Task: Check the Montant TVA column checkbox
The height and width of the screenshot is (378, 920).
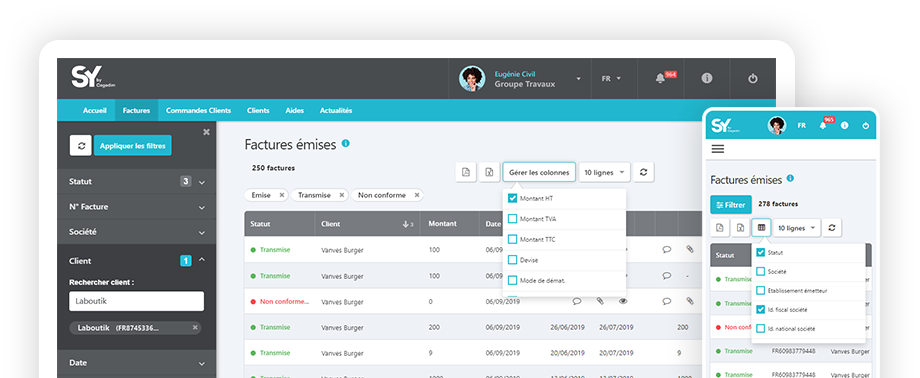Action: (x=512, y=219)
